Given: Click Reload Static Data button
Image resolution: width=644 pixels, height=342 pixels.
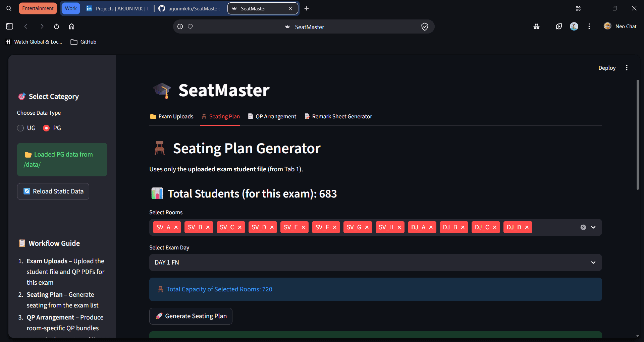Looking at the screenshot, I should pos(53,191).
